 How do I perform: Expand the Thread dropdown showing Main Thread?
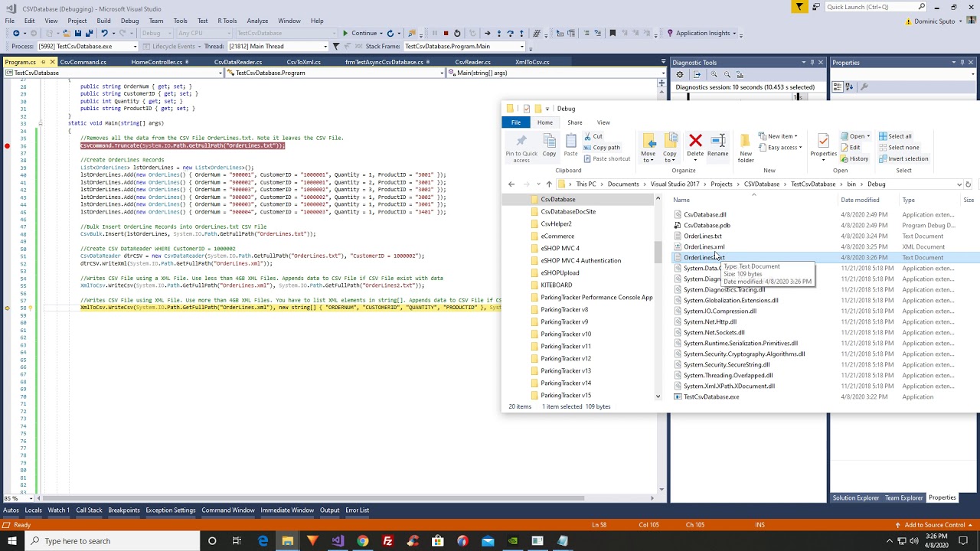325,47
